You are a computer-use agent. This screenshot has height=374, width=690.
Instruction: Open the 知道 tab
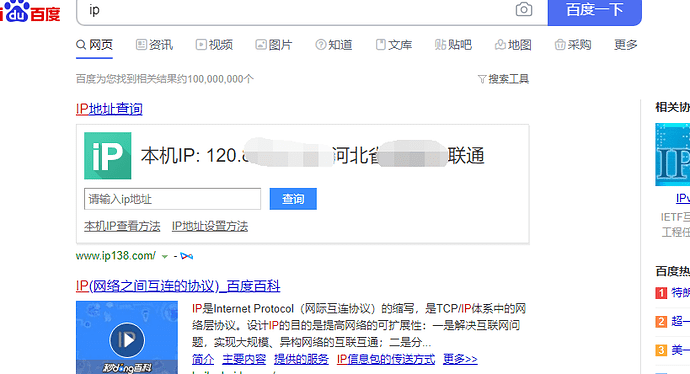[334, 44]
